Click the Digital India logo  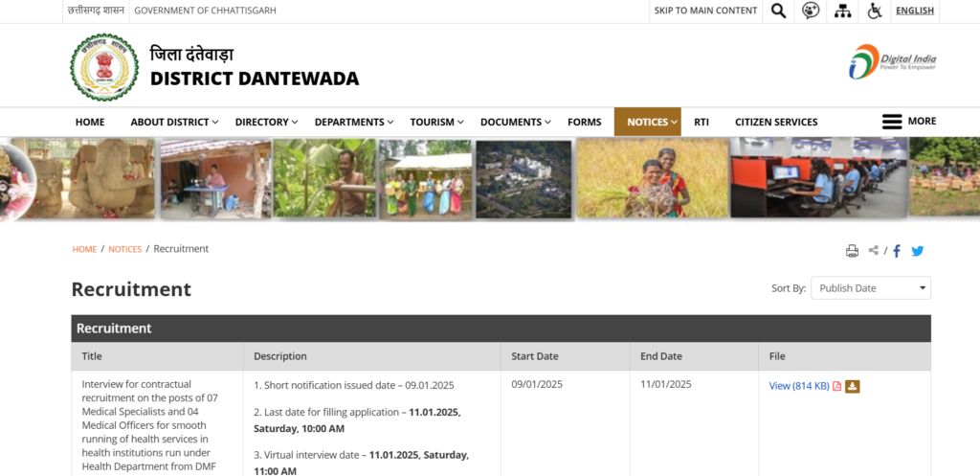[893, 61]
